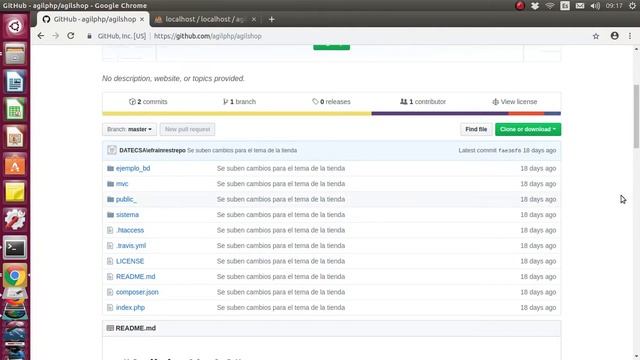Image resolution: width=640 pixels, height=360 pixels.
Task: Click the sistema folder icon
Action: coord(110,215)
